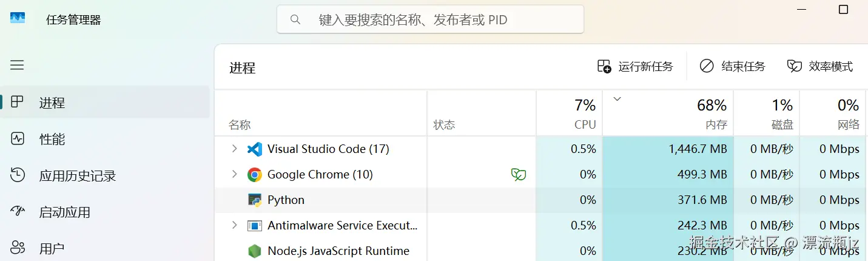Click the Visual Studio Code icon

click(255, 149)
